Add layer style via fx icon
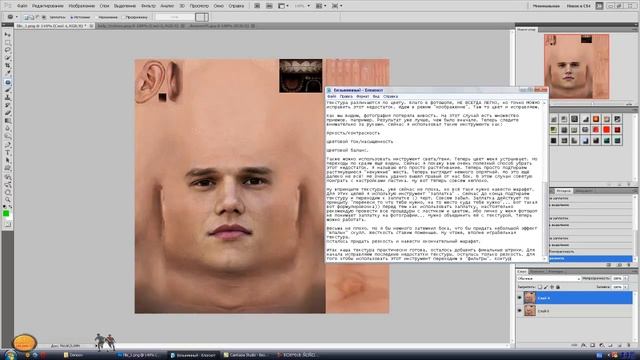This screenshot has height=360, width=640. 584,345
